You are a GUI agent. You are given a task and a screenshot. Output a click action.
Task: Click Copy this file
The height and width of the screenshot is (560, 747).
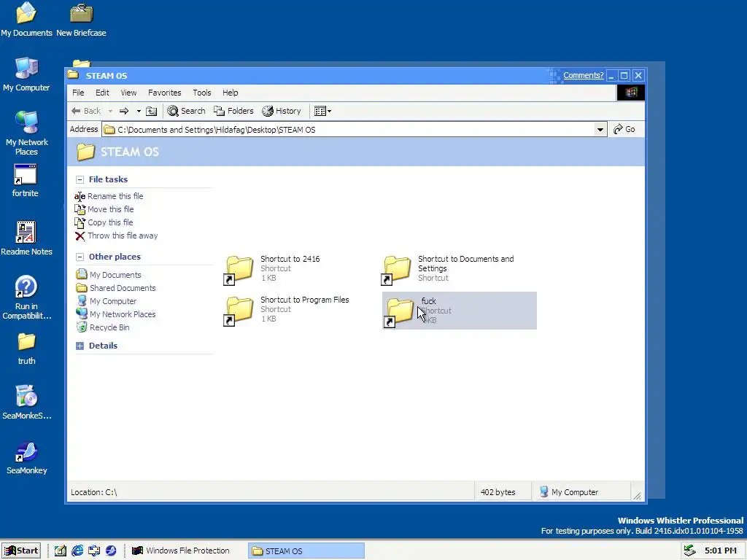104,222
